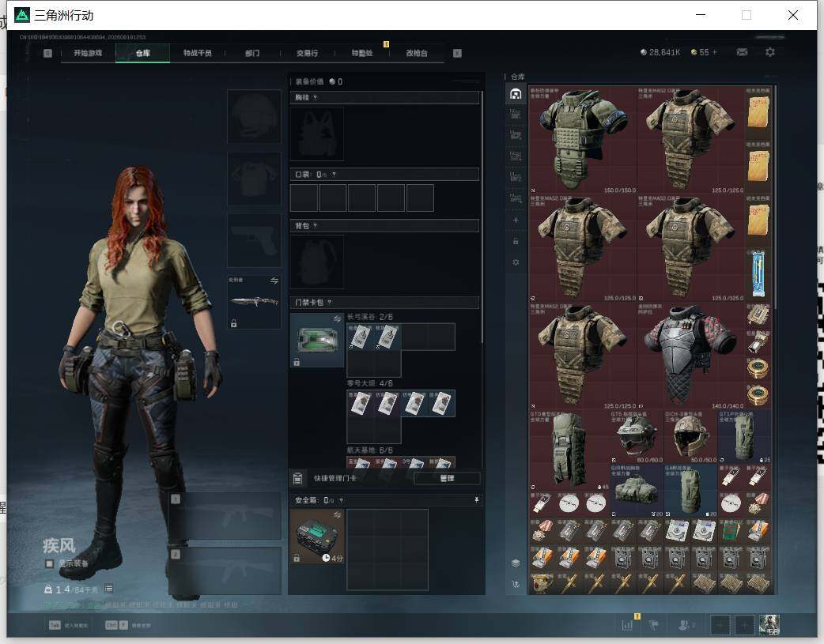Select the fifth warehouse category icon
The width and height of the screenshot is (824, 644).
coord(516,178)
